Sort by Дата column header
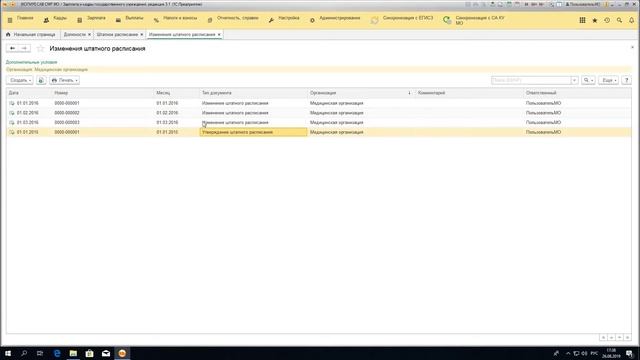 point(13,93)
